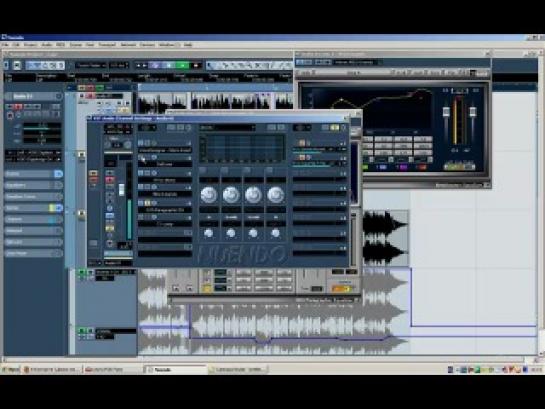Open the Windows Start button
This screenshot has height=409, width=545.
(10, 370)
